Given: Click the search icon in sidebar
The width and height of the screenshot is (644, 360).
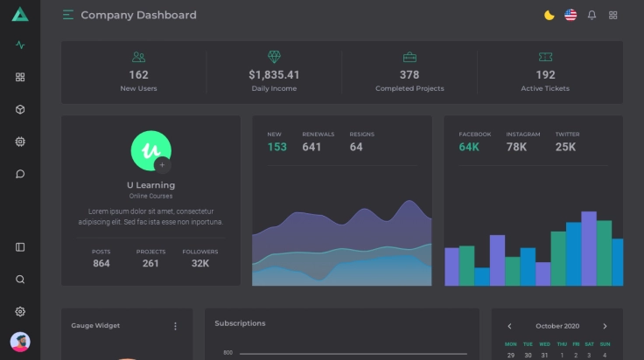Looking at the screenshot, I should click(x=20, y=280).
